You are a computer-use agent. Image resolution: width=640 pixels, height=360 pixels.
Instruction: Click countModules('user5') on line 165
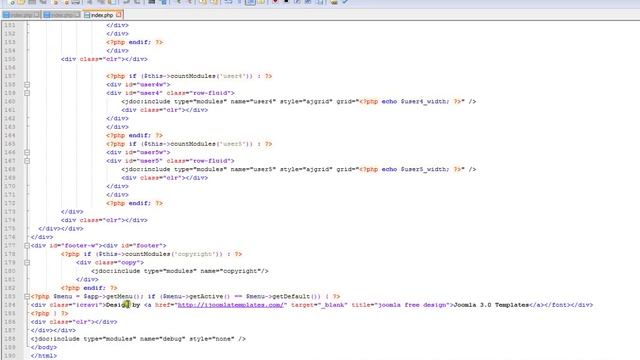point(212,144)
